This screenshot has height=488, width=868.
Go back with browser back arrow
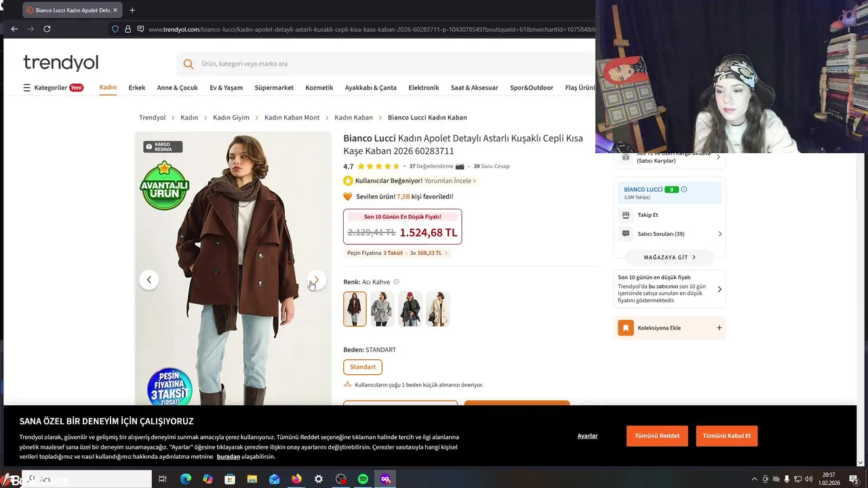click(x=14, y=29)
